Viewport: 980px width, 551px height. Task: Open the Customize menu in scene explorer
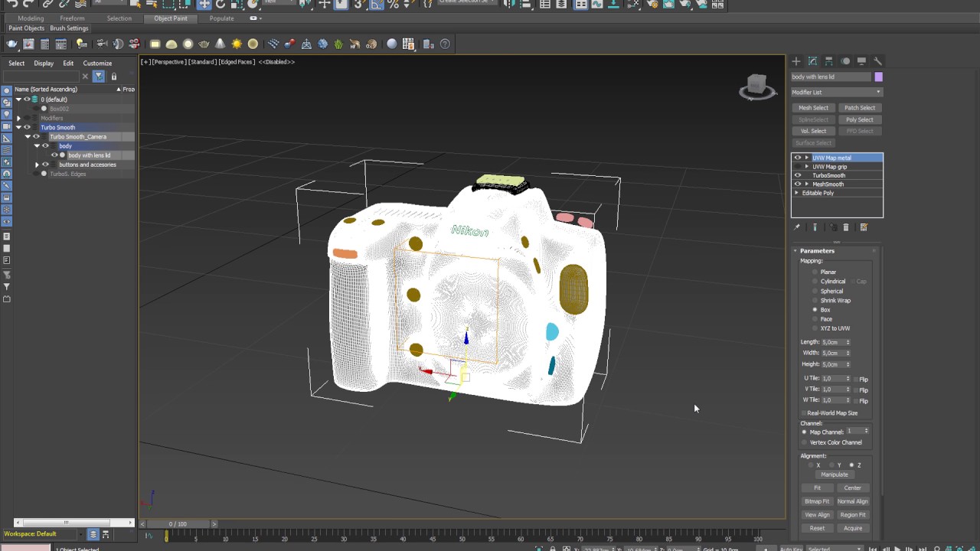click(97, 64)
